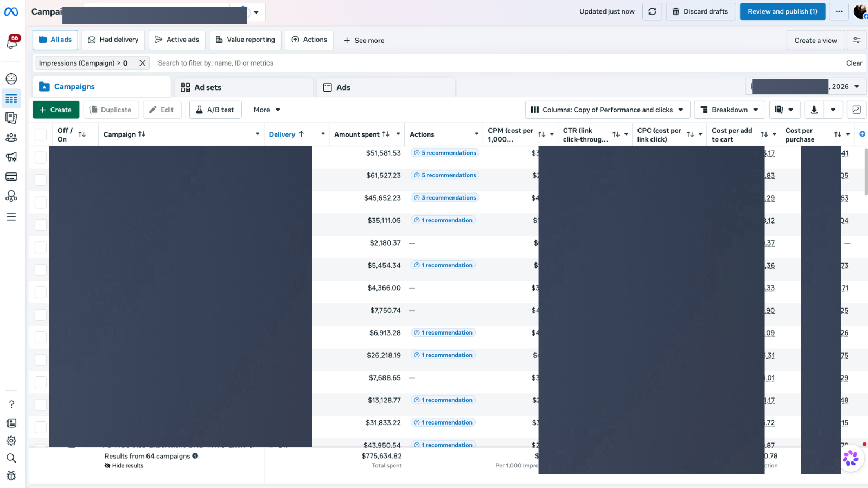The width and height of the screenshot is (868, 488).
Task: Switch to the Active ads view
Action: point(177,40)
